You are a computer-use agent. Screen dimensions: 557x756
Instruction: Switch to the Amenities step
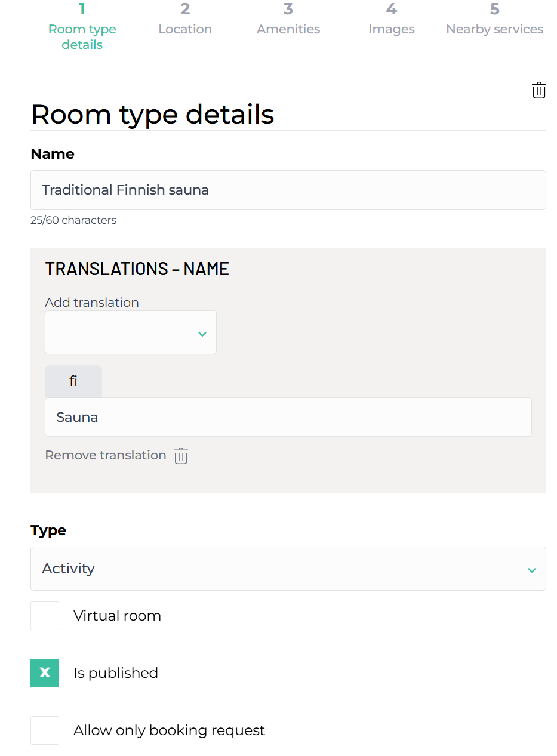tap(288, 29)
